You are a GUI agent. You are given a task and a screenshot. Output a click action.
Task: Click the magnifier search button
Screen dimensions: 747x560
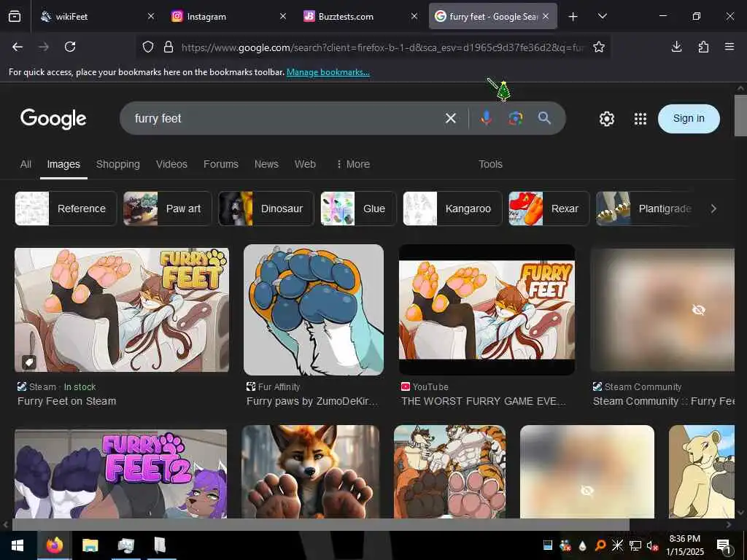544,118
